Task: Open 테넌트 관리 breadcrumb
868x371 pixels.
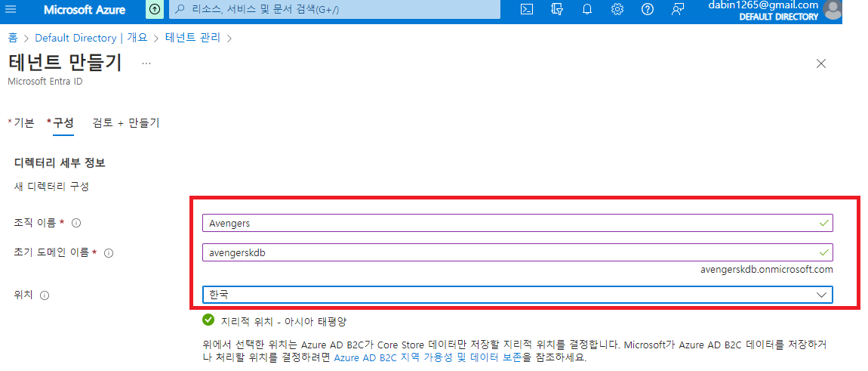Action: pos(192,38)
